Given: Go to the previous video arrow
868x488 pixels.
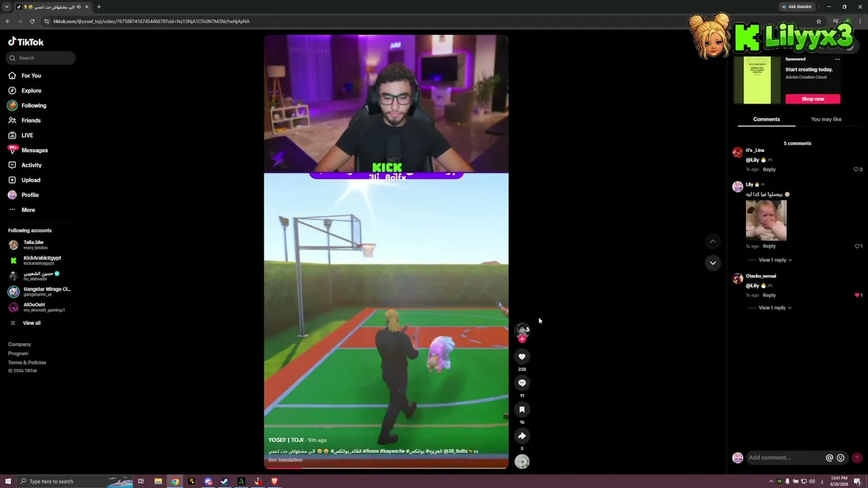Looking at the screenshot, I should pos(713,241).
